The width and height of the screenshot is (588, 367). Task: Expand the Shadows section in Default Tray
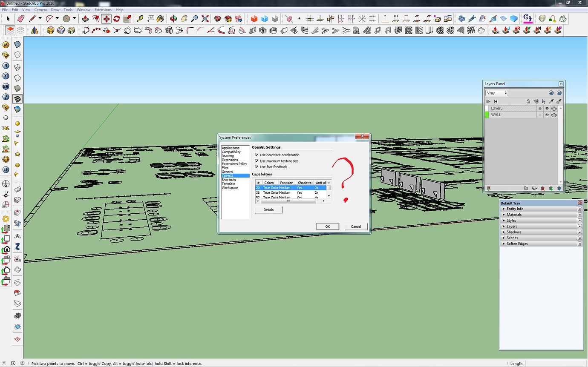[x=514, y=232]
